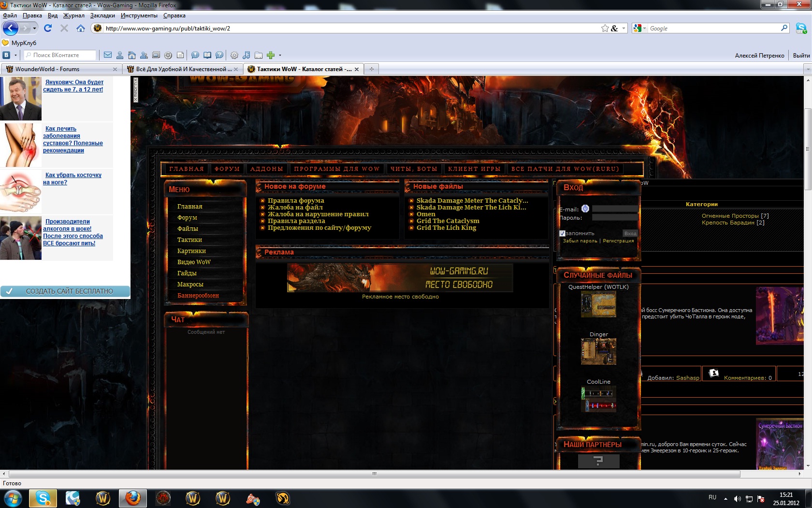Open VKontakte toolbar settings gear
Screen dimensions: 812x508
234,55
